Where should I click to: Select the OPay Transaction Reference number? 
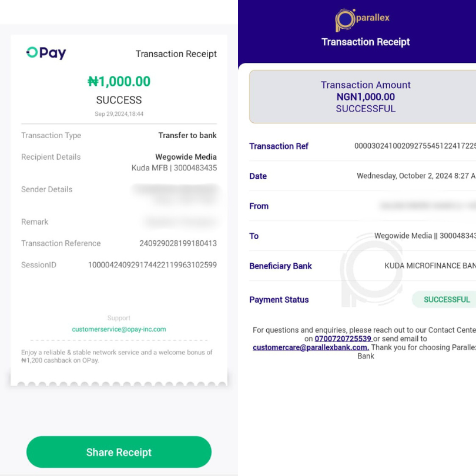177,243
